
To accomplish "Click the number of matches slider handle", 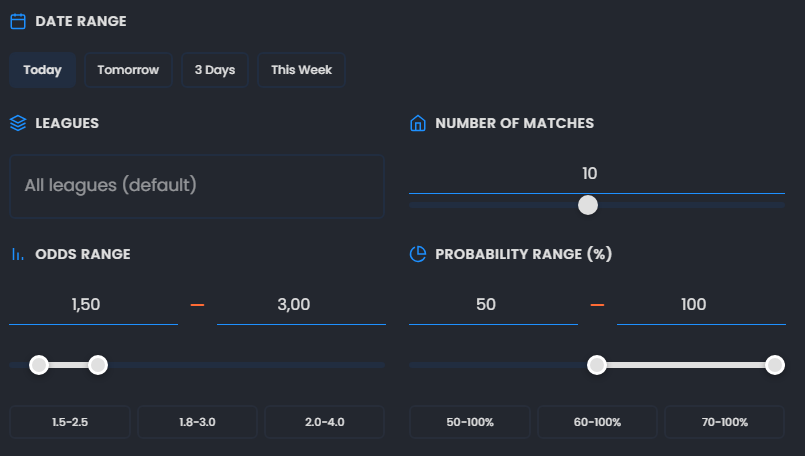I will tap(588, 205).
